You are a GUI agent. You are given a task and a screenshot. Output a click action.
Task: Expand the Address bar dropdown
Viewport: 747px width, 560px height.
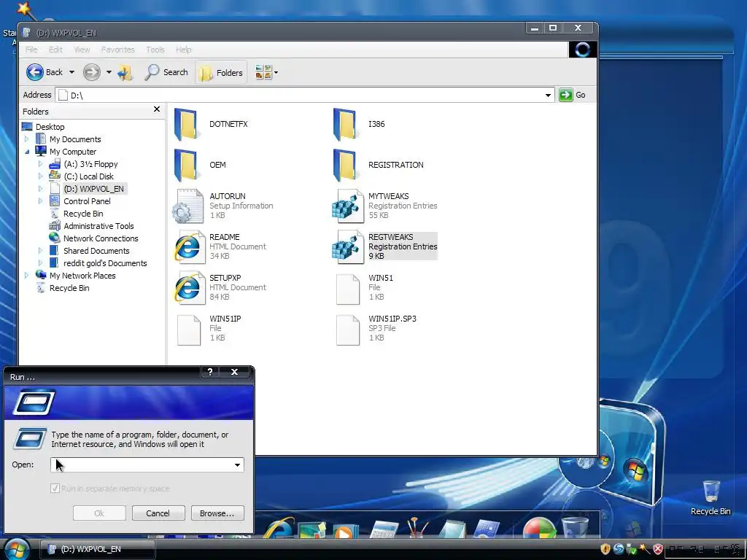point(548,96)
